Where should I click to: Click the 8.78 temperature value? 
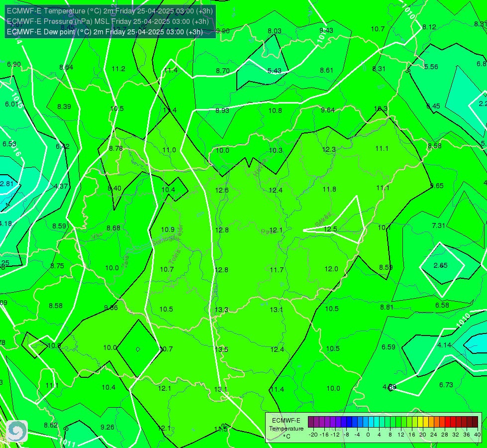116,149
